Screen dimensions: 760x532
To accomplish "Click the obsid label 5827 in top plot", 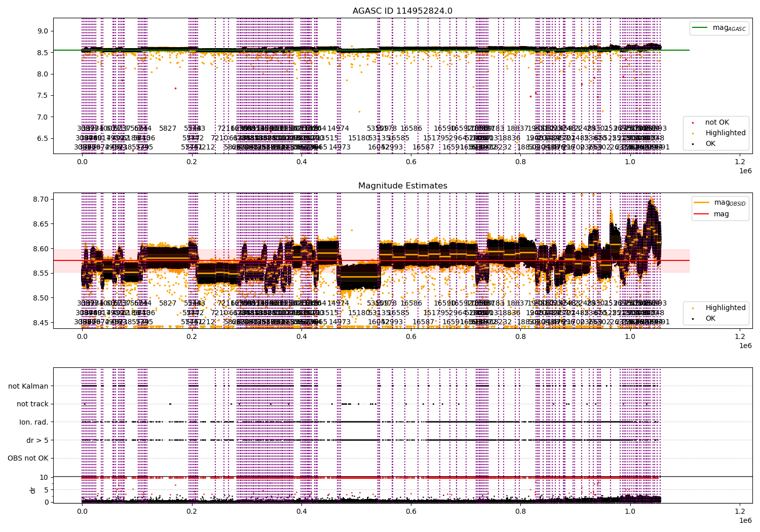I will point(168,129).
